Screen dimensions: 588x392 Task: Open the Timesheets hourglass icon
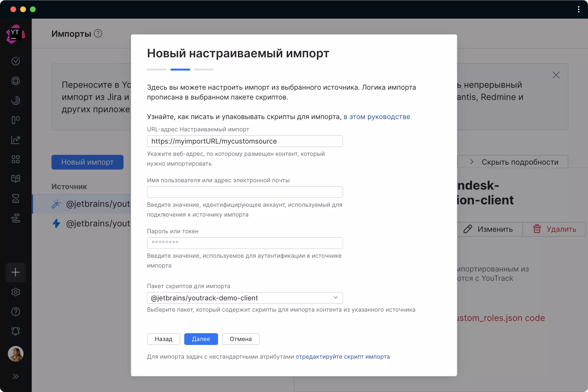(x=15, y=198)
